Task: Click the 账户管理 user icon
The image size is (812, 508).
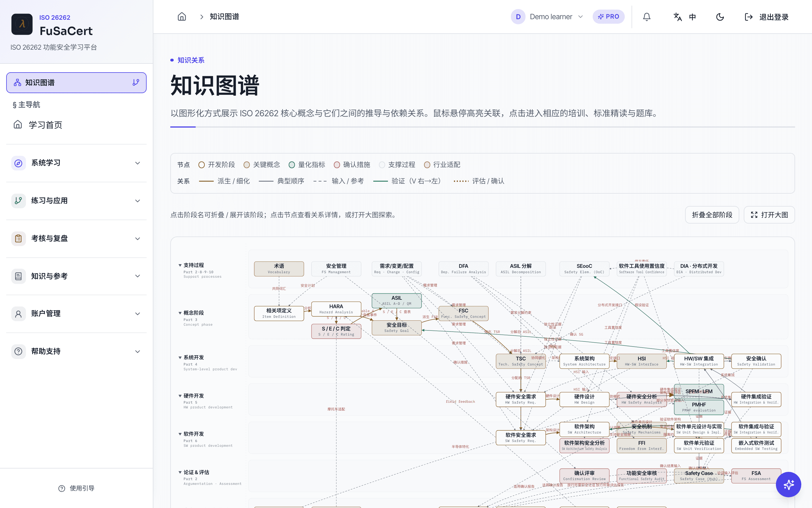Action: 18,314
